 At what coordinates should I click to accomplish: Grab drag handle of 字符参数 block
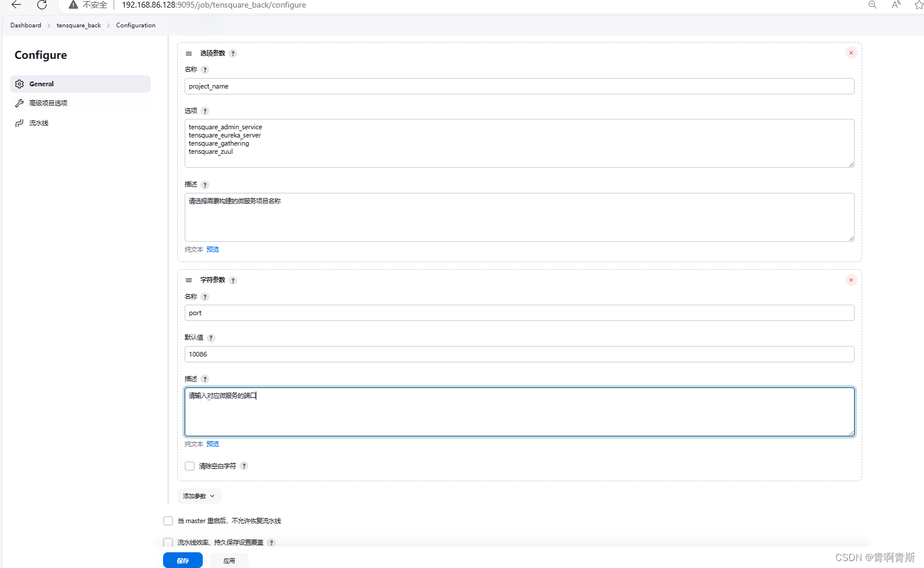[189, 280]
